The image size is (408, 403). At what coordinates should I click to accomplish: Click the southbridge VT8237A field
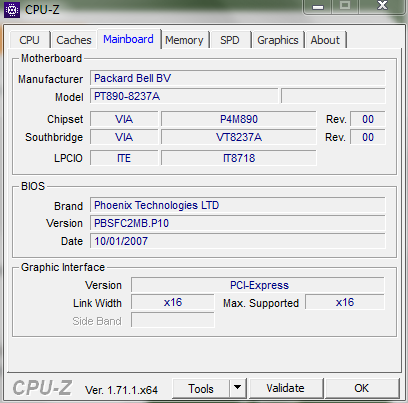click(x=239, y=137)
